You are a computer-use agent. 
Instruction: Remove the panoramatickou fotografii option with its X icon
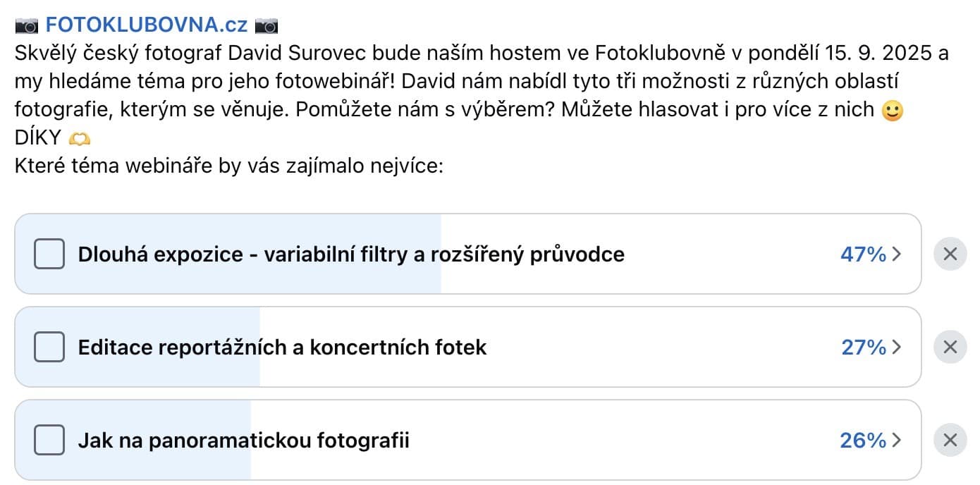point(950,441)
